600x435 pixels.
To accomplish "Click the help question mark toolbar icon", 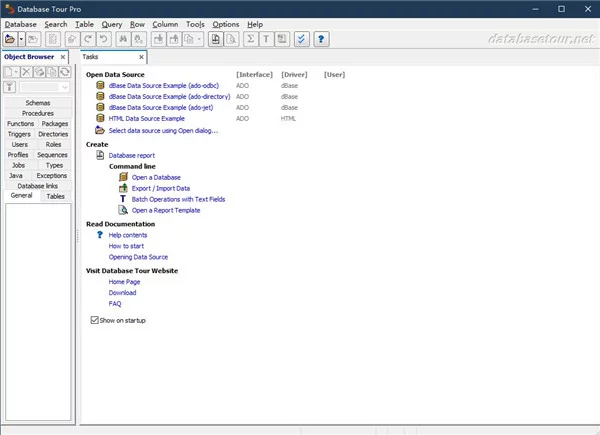I will 321,39.
